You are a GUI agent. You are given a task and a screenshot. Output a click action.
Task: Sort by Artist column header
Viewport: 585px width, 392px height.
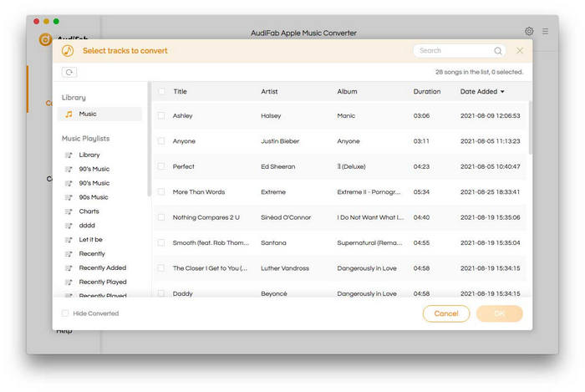pyautogui.click(x=269, y=91)
